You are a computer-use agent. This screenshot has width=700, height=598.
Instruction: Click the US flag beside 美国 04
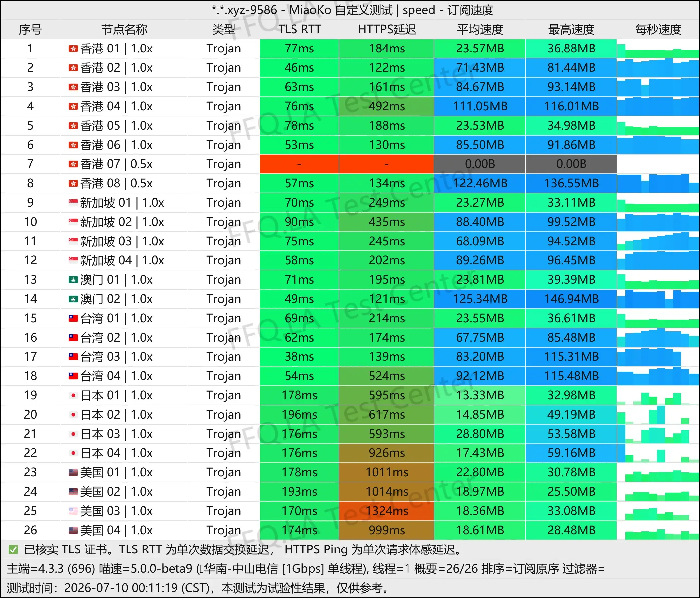[x=73, y=530]
